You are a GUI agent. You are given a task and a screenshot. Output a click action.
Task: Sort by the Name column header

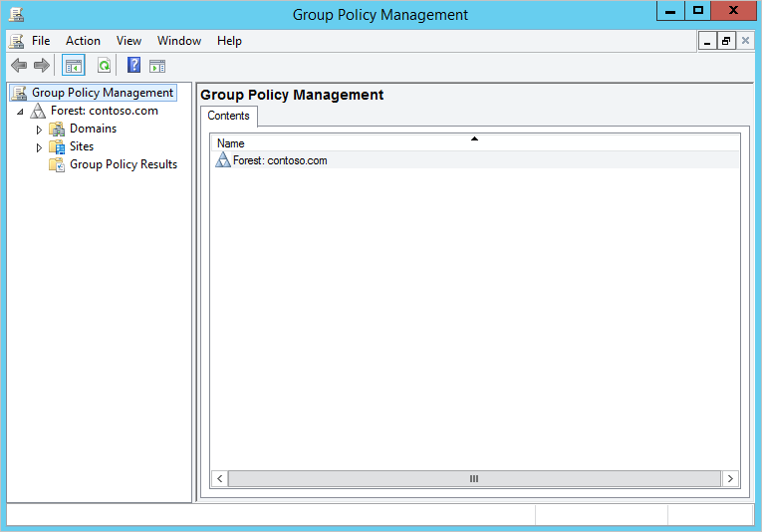coord(475,142)
